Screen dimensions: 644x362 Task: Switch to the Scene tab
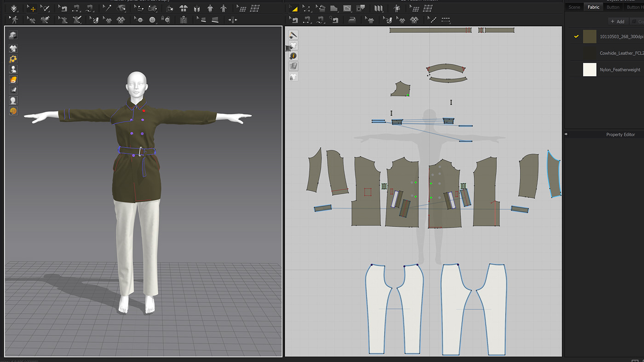[574, 7]
